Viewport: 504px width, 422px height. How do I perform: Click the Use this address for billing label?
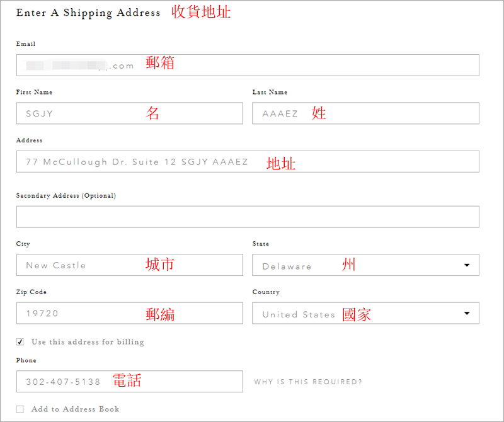(x=88, y=341)
